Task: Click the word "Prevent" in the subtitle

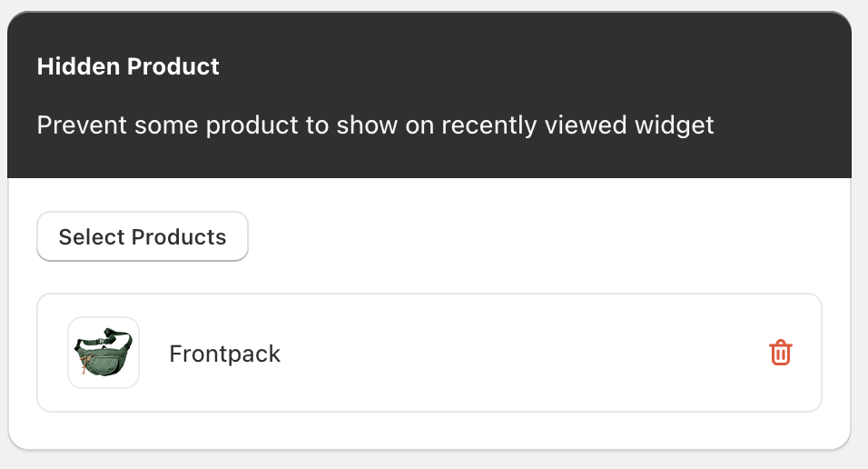Action: tap(83, 125)
